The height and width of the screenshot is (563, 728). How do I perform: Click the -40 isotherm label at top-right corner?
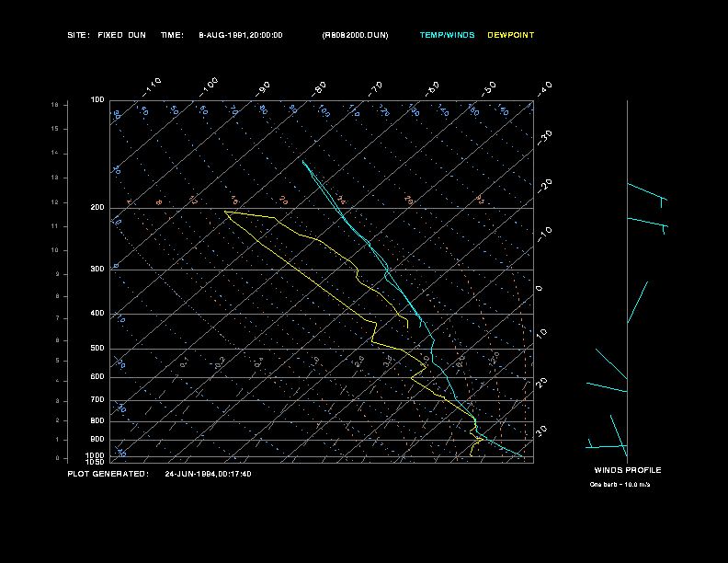(544, 88)
